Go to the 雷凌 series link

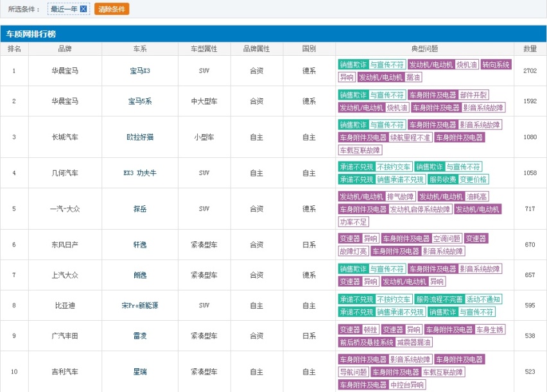tap(140, 336)
